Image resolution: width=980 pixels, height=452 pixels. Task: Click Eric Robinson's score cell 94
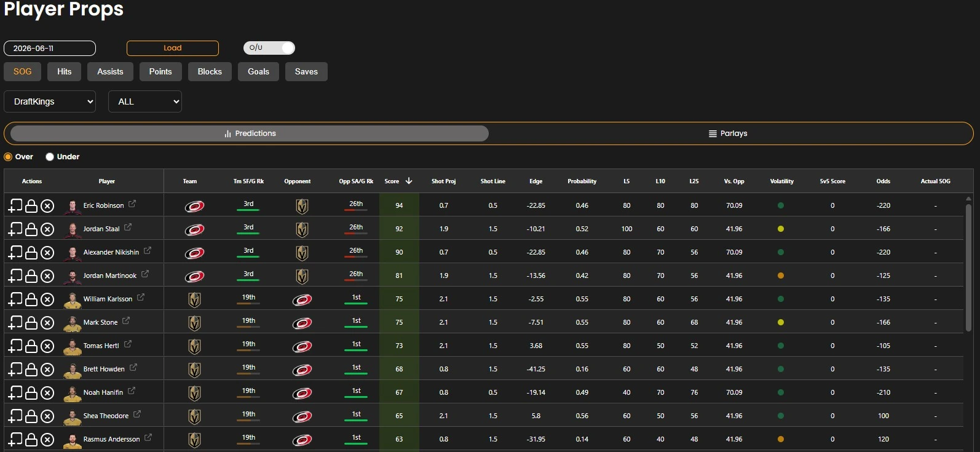coord(399,205)
